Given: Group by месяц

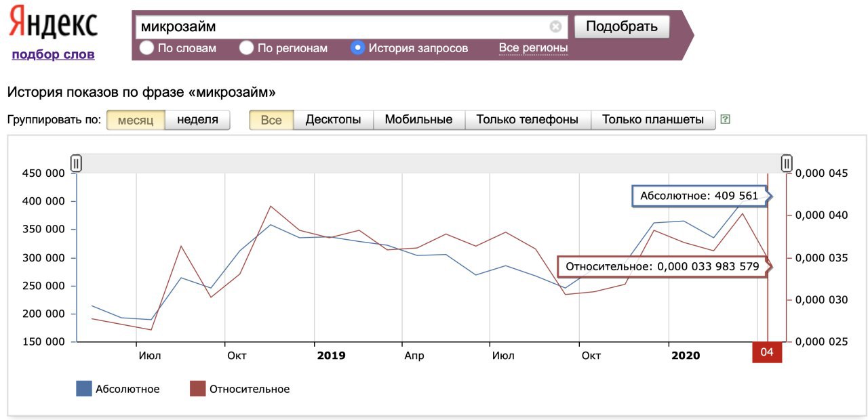Looking at the screenshot, I should tap(136, 120).
